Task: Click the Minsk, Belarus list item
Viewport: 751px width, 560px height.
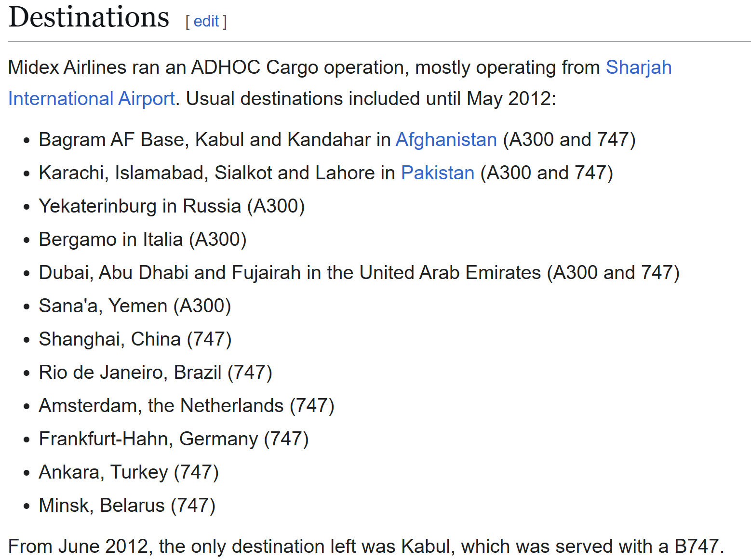Action: pos(127,506)
